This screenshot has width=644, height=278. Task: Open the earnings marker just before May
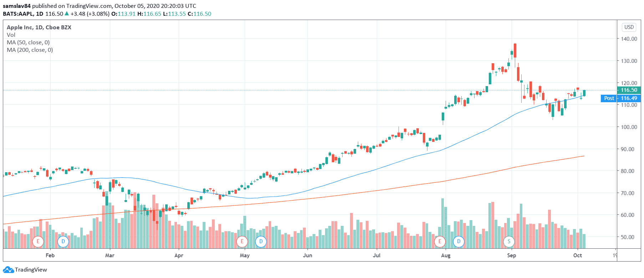coord(242,242)
